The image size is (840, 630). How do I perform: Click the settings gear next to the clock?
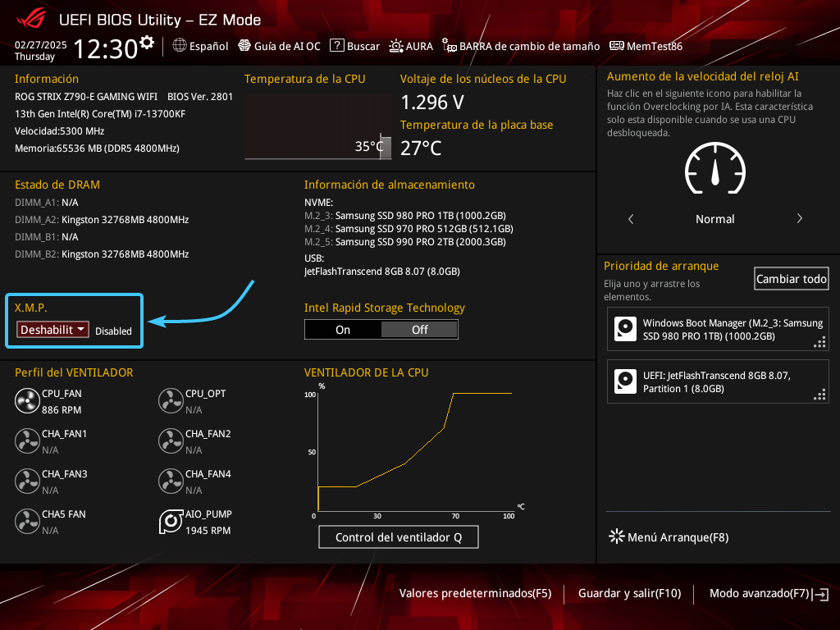point(147,43)
